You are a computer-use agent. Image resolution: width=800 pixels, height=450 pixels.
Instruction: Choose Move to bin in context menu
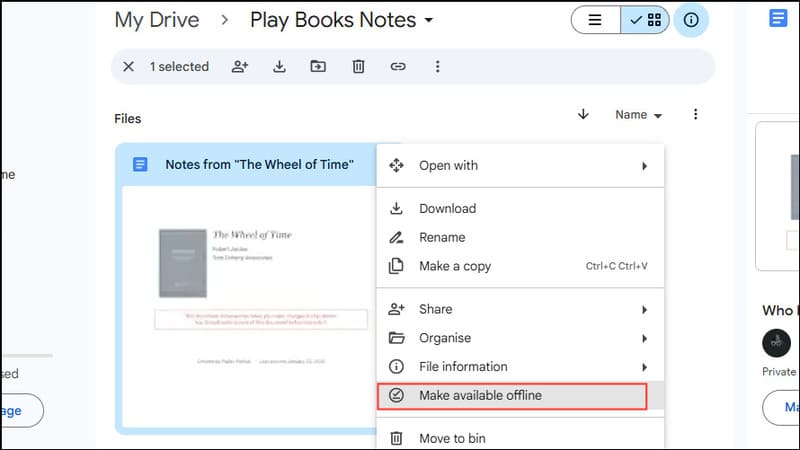(520, 438)
